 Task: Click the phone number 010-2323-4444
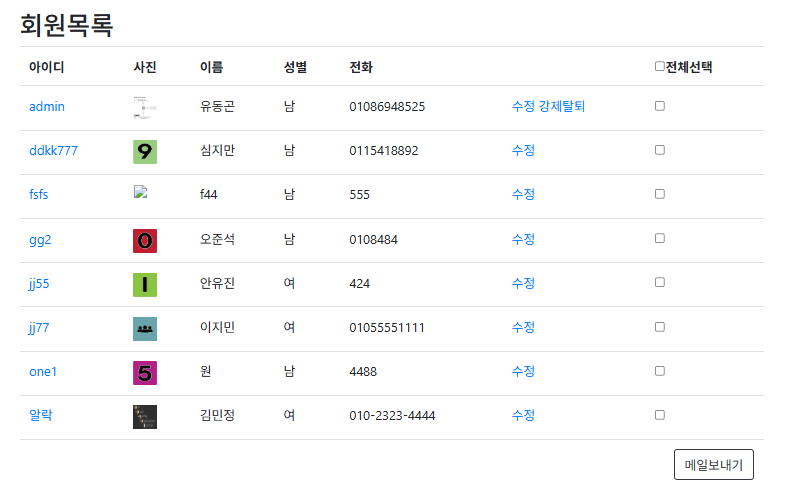[392, 416]
